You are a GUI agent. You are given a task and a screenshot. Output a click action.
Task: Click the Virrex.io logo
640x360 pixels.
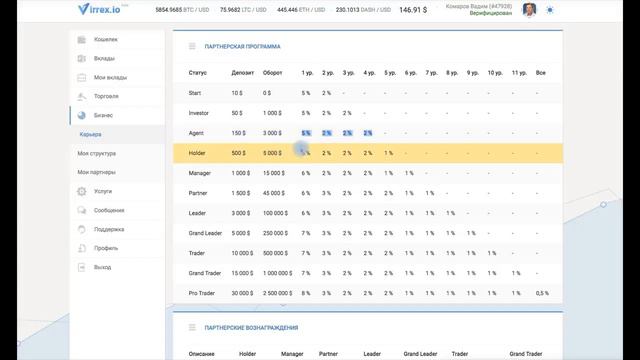click(100, 9)
